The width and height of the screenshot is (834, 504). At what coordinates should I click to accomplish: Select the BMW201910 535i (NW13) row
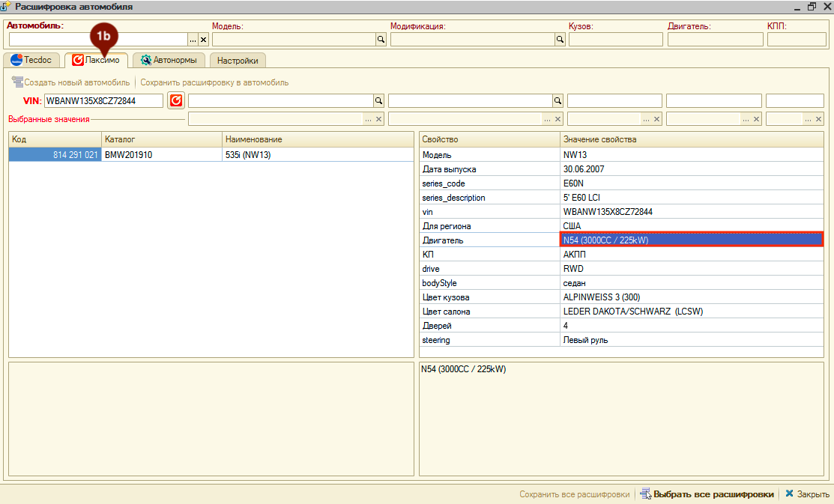[211, 155]
